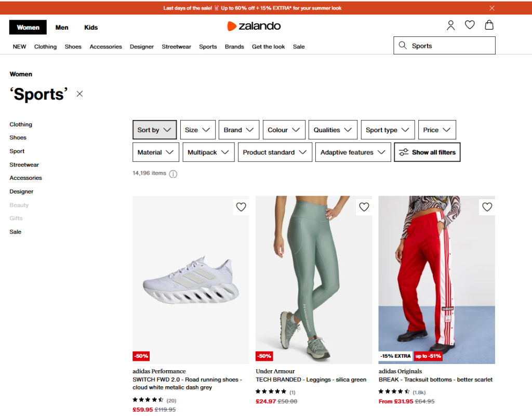Open the Qualities filter dropdown
This screenshot has width=532, height=416.
(x=333, y=129)
